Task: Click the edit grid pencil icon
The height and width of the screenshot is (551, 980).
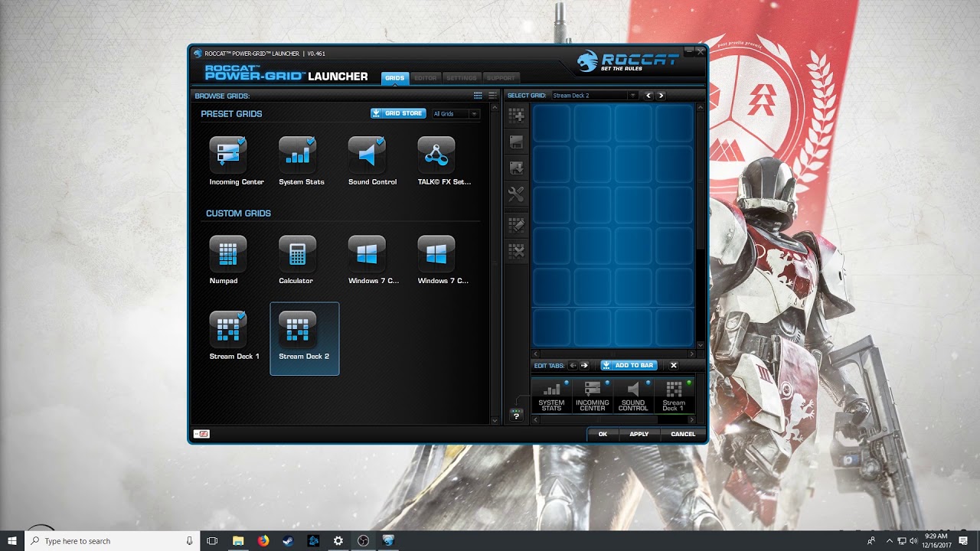Action: 517,224
